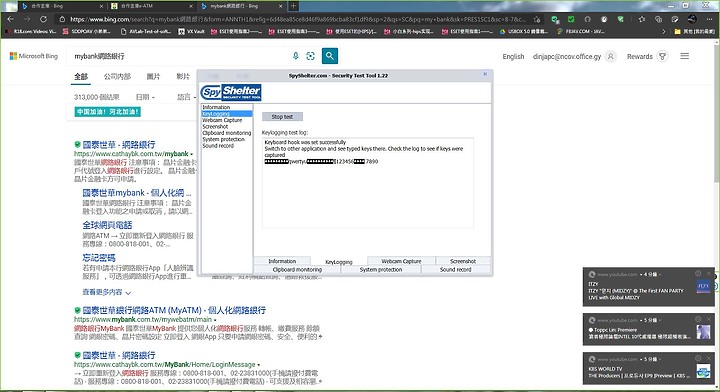Click site lock icon in address bar
This screenshot has height=392, width=720.
click(x=62, y=19)
